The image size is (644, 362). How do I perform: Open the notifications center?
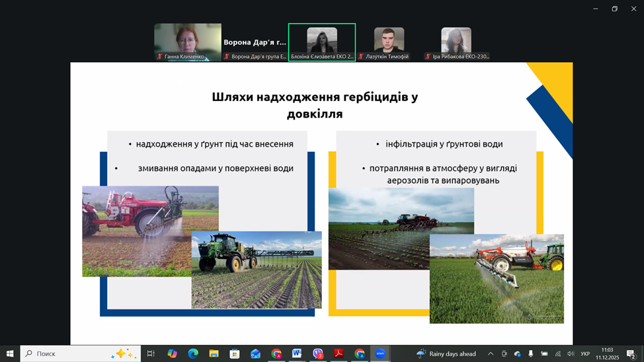[631, 354]
